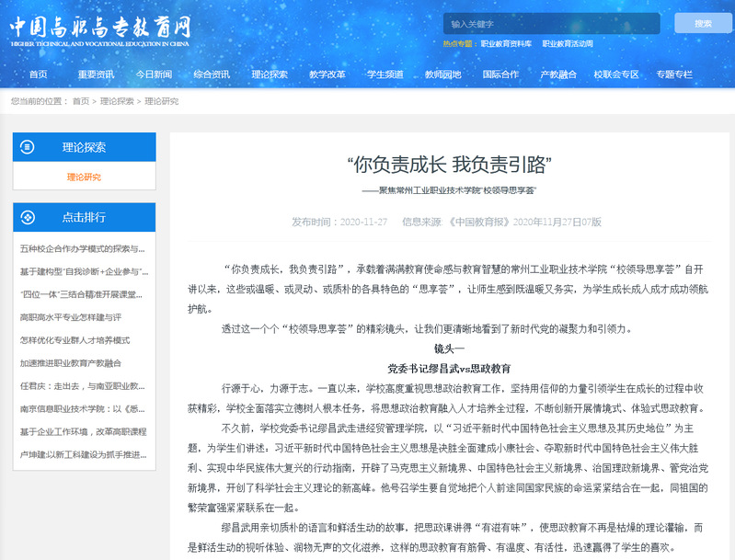Open the 重要资讯 navigation item
Viewport: 735px width, 560px height.
[x=96, y=74]
